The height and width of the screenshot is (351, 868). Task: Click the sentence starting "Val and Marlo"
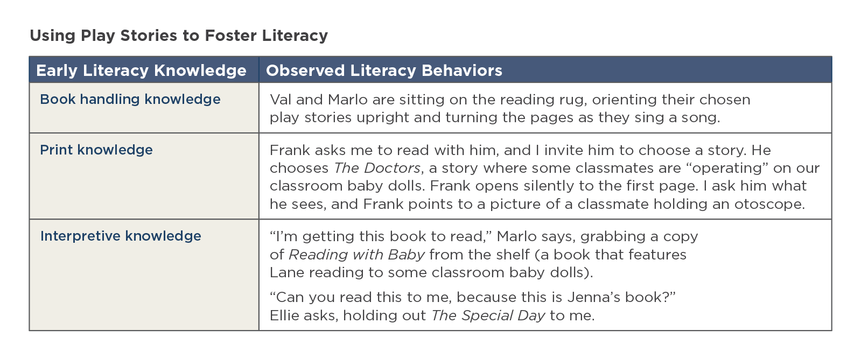(509, 100)
